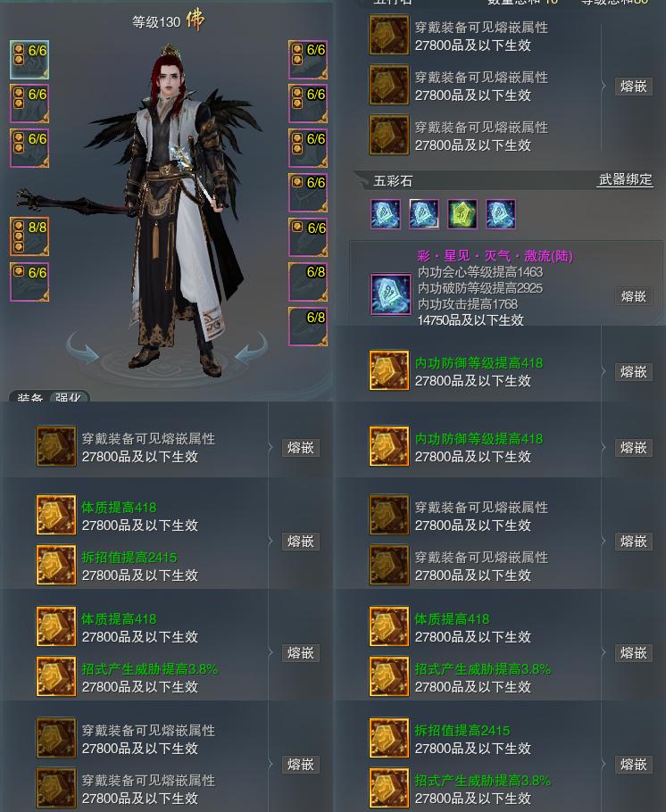666x812 pixels.
Task: Select the bottom-left 6/6 equipment slot
Action: point(29,282)
